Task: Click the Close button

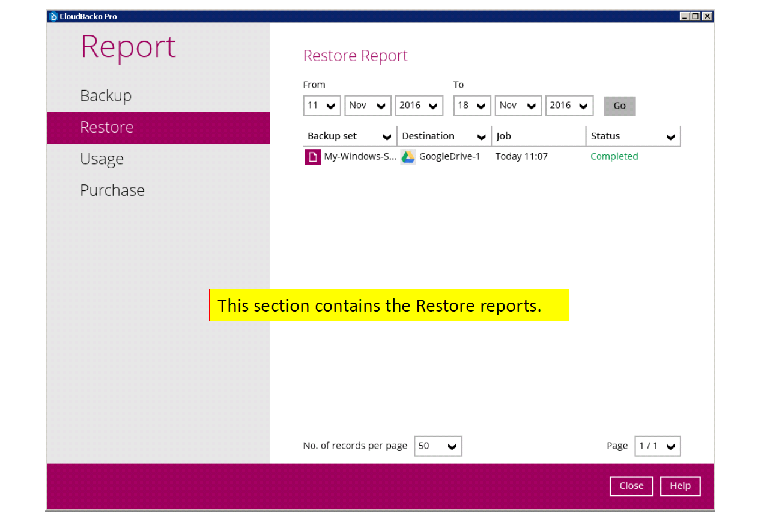Action: click(631, 486)
